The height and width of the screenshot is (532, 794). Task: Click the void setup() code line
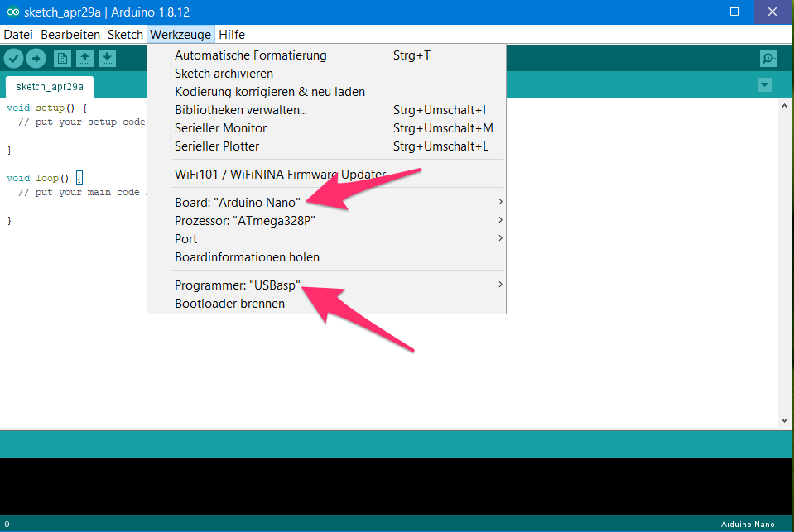(46, 108)
